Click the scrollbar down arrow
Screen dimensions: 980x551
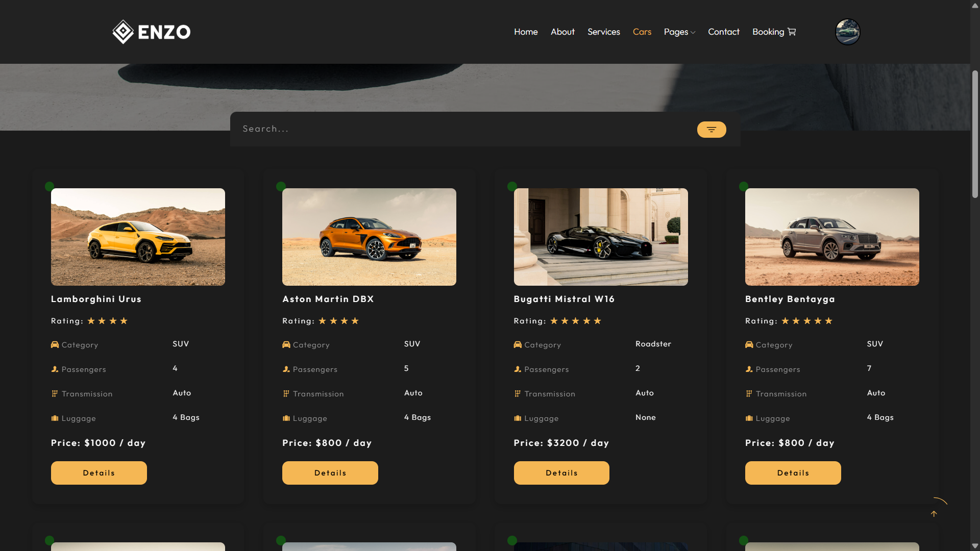pyautogui.click(x=975, y=546)
